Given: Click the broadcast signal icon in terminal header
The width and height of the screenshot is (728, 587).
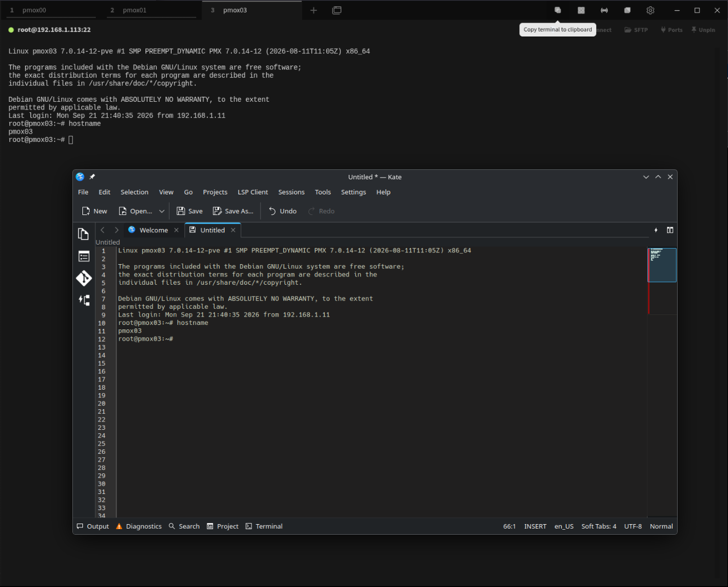Looking at the screenshot, I should pos(604,10).
